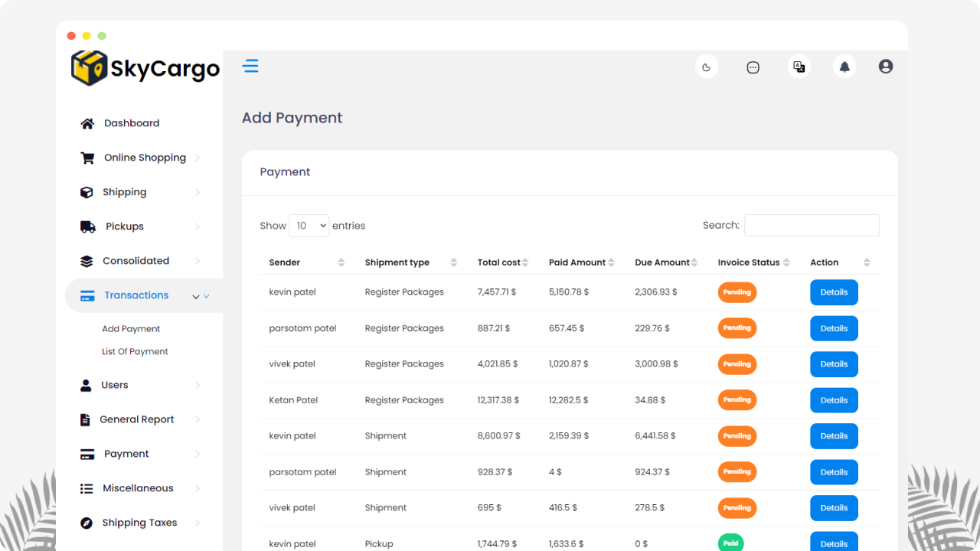Click Details button for first kevin patel row

click(x=834, y=292)
